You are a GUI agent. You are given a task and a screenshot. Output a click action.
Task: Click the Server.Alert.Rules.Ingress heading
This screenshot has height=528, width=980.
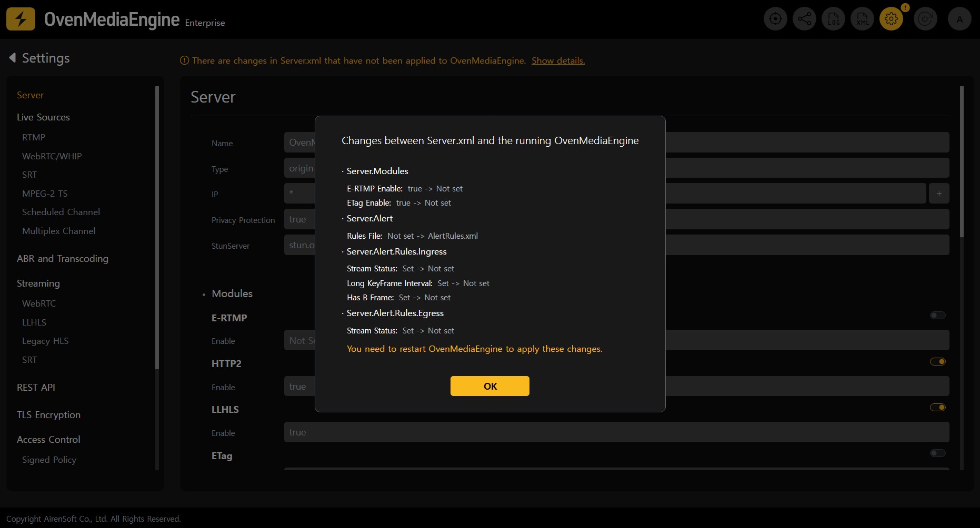[x=397, y=251]
